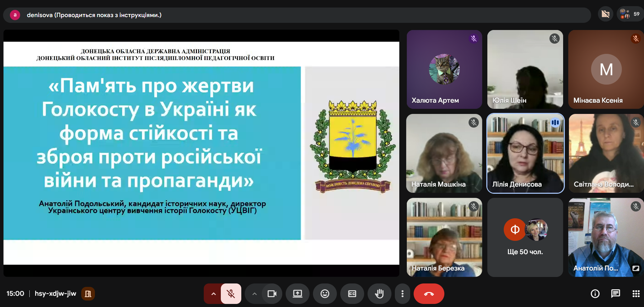Click the denisova presentation banner
The width and height of the screenshot is (644, 307).
click(94, 15)
